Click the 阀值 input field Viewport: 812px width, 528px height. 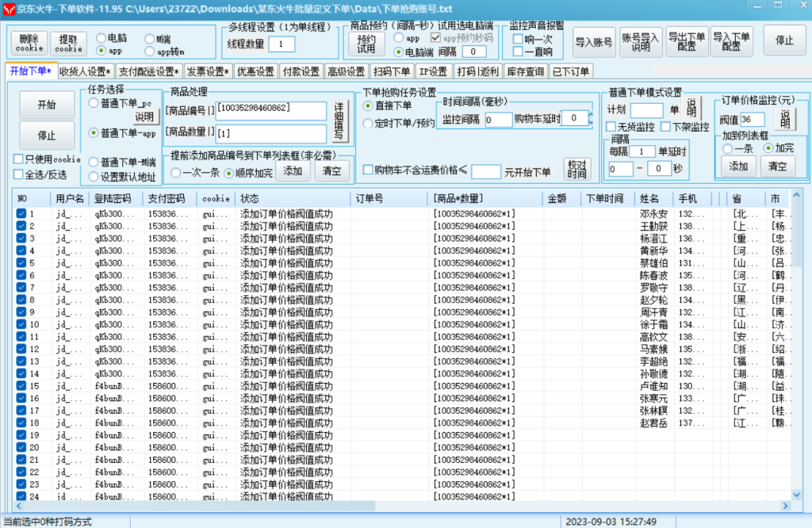(x=753, y=120)
